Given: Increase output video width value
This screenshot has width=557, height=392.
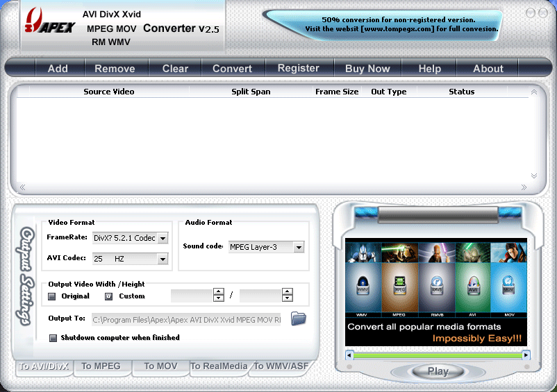Looking at the screenshot, I should [219, 291].
